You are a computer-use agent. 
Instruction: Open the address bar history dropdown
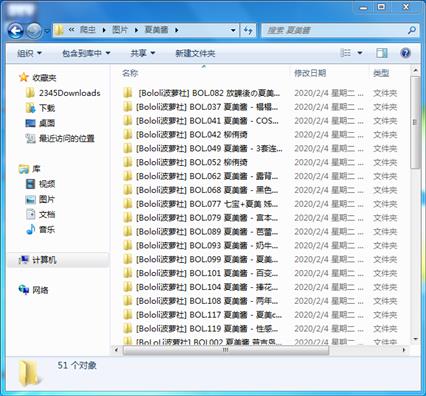point(233,30)
